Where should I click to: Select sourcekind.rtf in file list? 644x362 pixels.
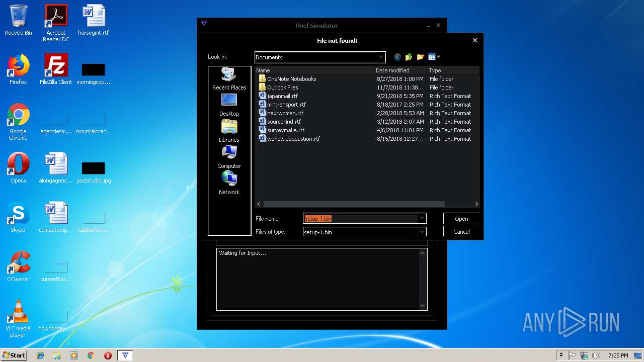[280, 122]
